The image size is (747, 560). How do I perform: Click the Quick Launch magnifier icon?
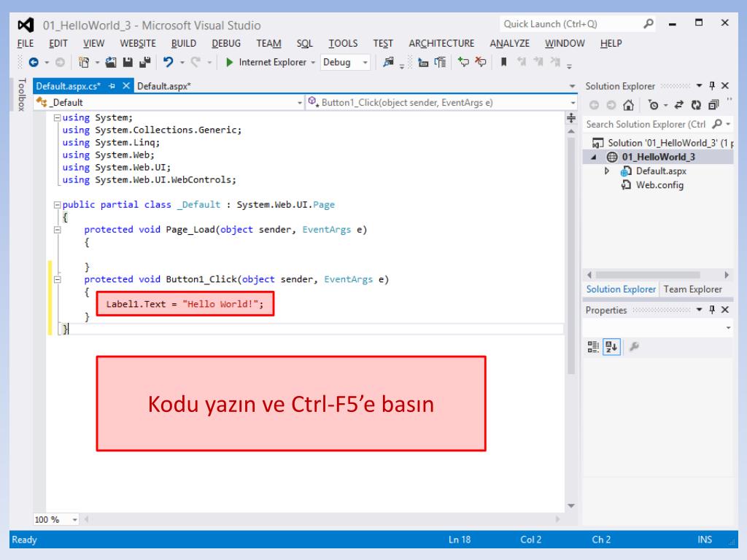[649, 23]
